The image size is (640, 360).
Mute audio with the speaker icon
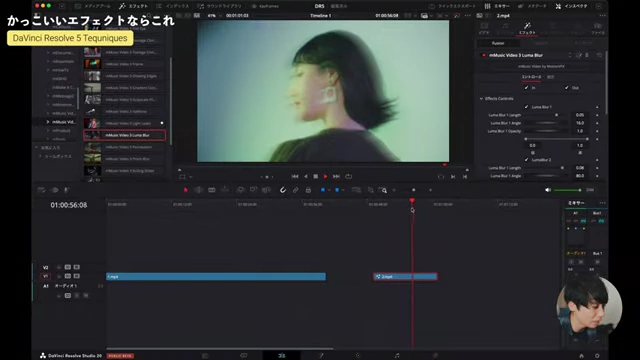(548, 190)
